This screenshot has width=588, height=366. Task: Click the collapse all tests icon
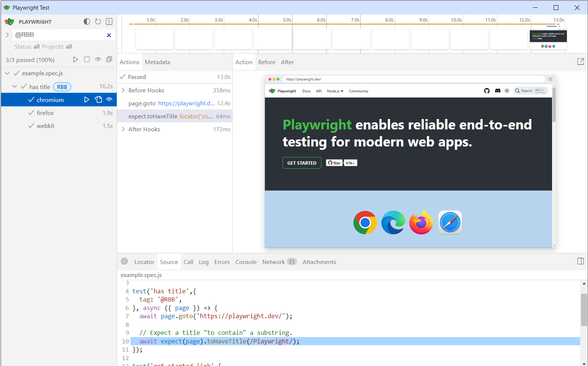(x=109, y=60)
